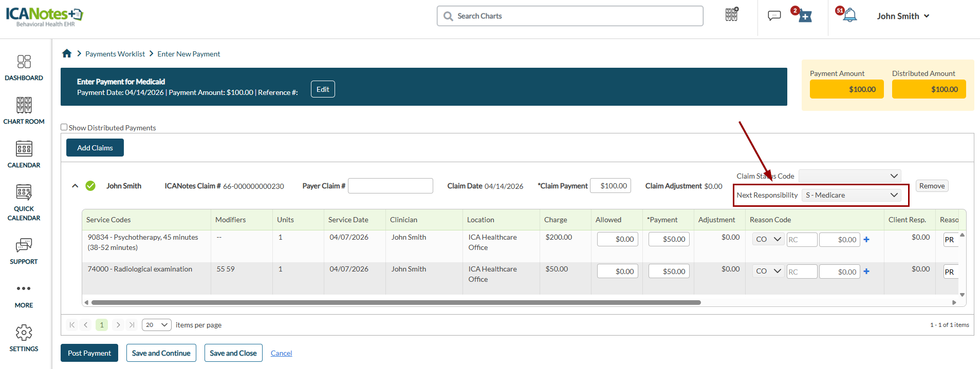Image resolution: width=980 pixels, height=369 pixels.
Task: Click the Payer Claim # input field
Action: click(x=390, y=186)
